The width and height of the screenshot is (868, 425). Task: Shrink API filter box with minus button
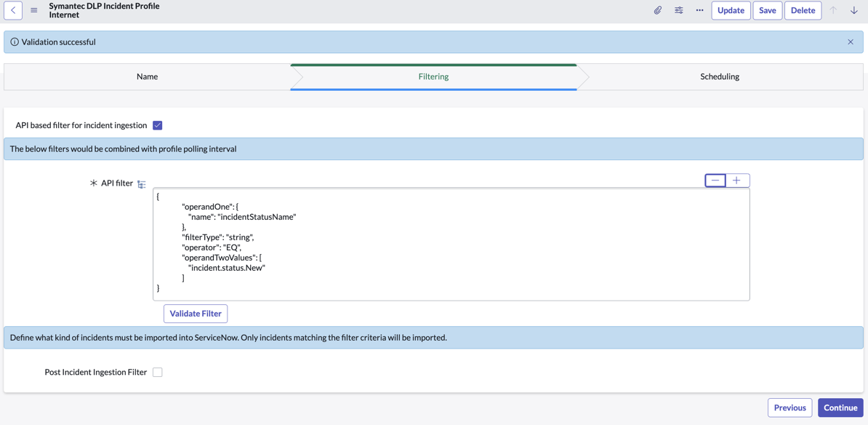715,180
